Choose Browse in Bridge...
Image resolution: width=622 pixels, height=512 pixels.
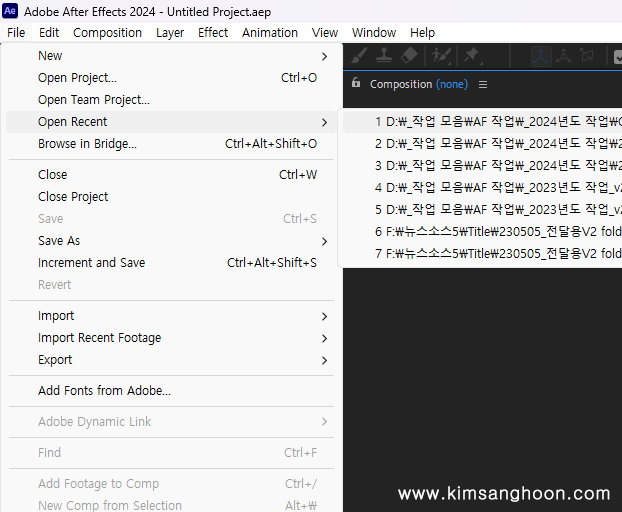[171, 144]
